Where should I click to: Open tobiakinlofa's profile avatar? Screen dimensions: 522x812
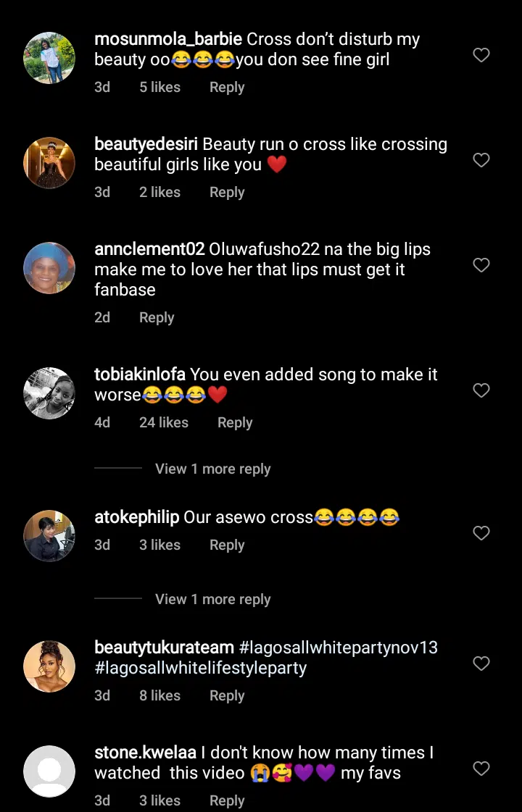pos(49,393)
